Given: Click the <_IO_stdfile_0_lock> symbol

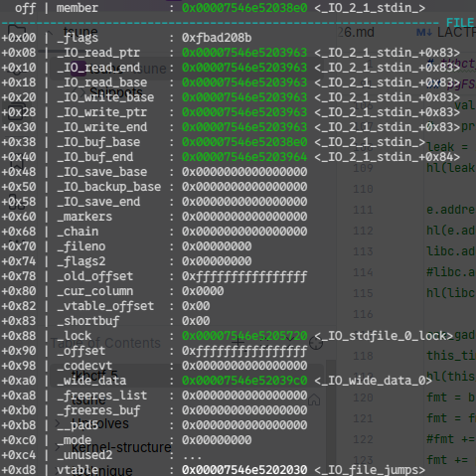Looking at the screenshot, I should 384,336.
